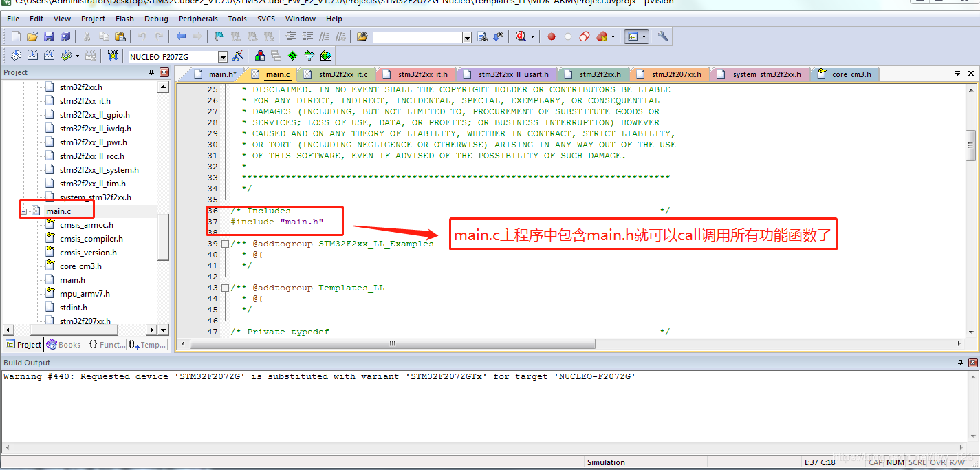Click the editor horizontal scrollbar thumb
The width and height of the screenshot is (980, 470).
point(392,343)
